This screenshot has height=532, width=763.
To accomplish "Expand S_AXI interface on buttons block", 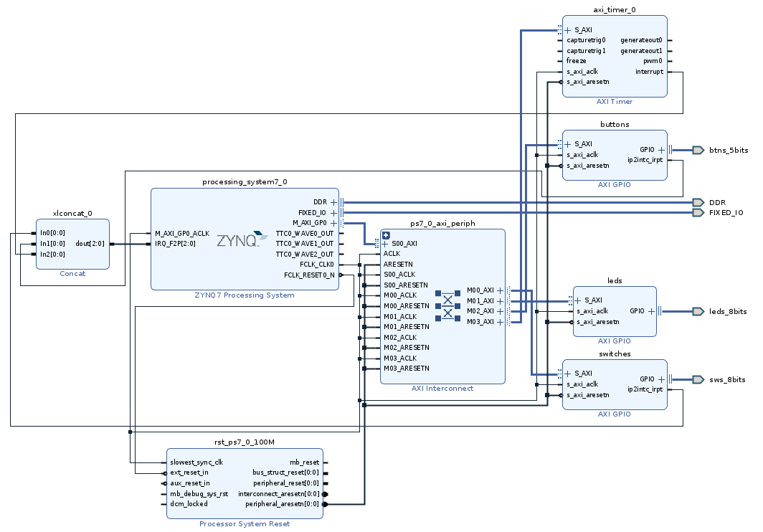I will coord(567,144).
